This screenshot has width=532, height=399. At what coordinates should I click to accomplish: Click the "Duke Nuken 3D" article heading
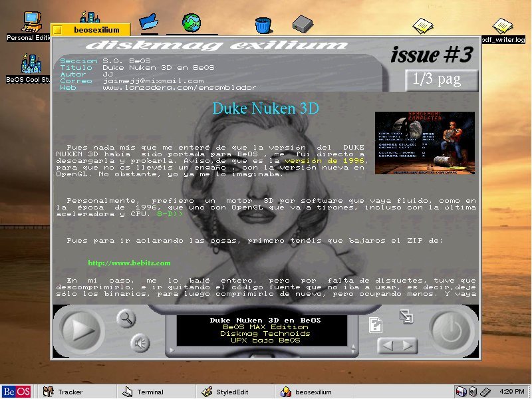click(x=265, y=108)
